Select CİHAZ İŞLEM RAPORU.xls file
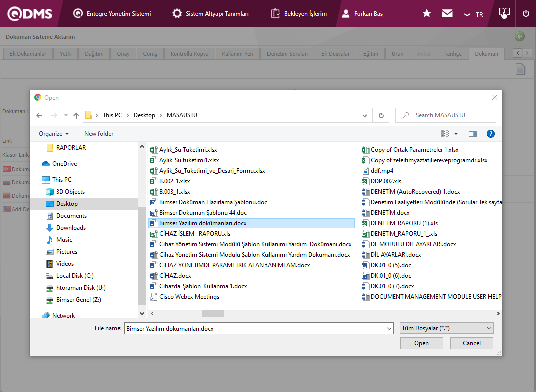The height and width of the screenshot is (392, 536). (190, 234)
